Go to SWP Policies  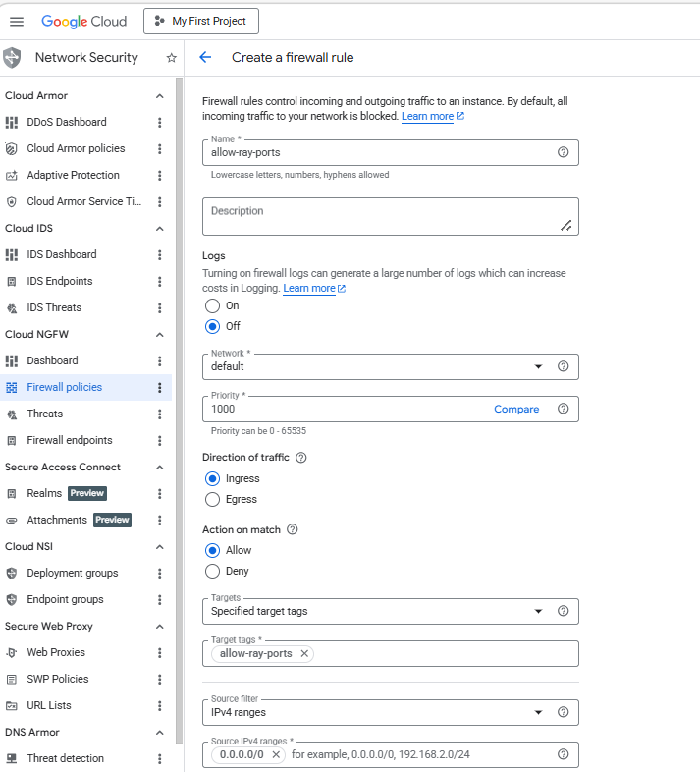pos(58,679)
